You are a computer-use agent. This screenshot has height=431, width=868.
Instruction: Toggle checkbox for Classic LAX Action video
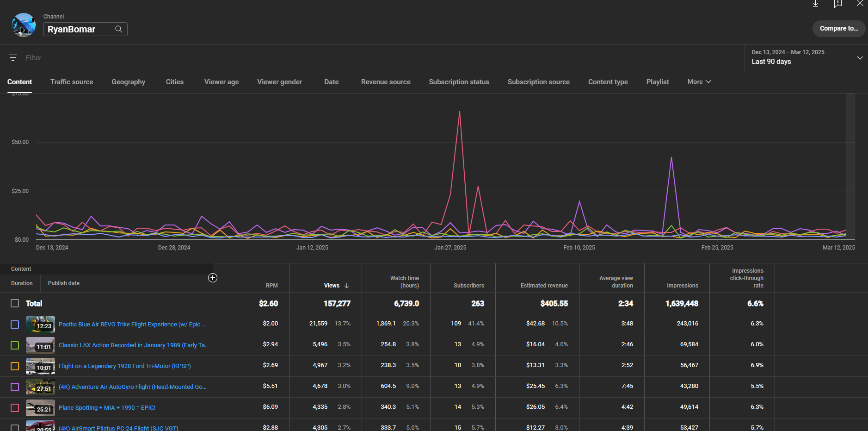tap(15, 345)
